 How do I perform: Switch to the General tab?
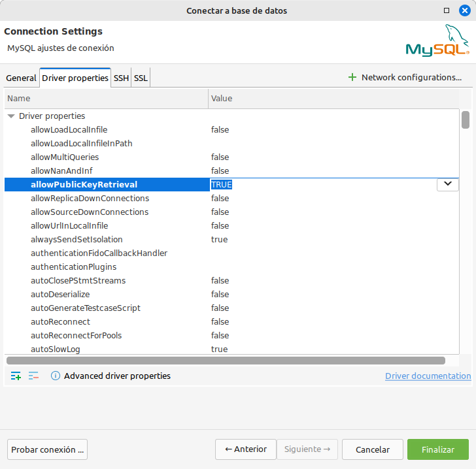21,78
